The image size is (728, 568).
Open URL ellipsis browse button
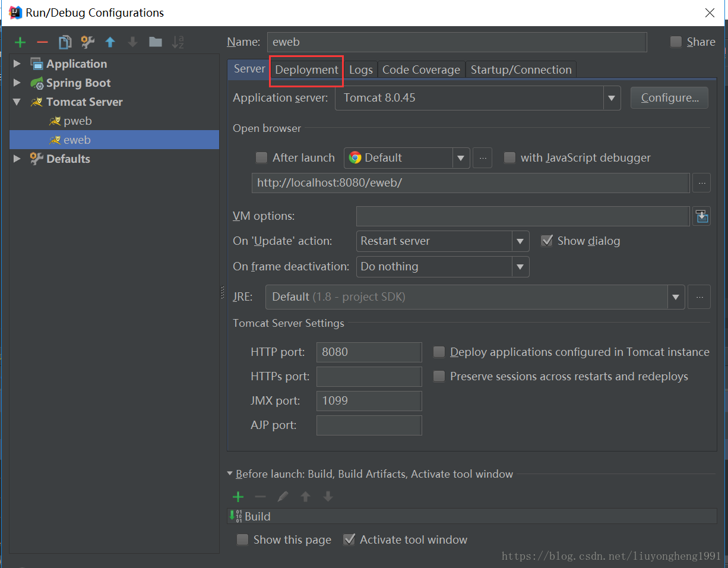[702, 183]
